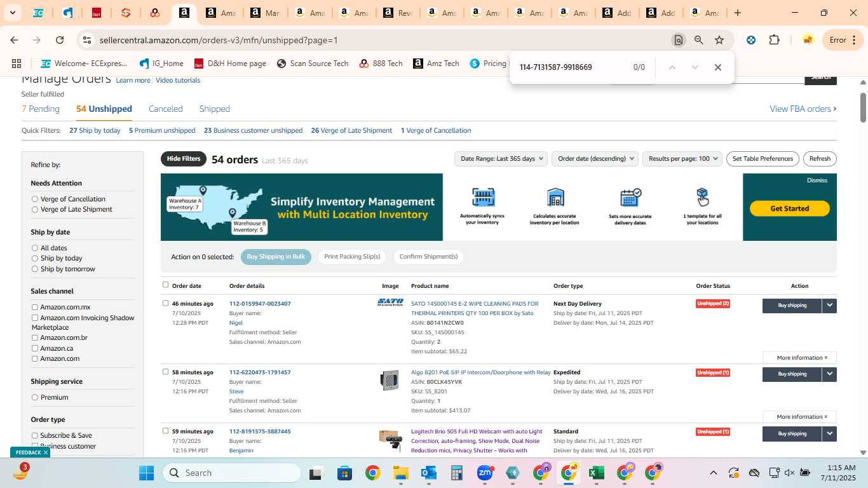The width and height of the screenshot is (868, 488).
Task: Open the Algo 8201 intercom thumbnail
Action: 390,381
